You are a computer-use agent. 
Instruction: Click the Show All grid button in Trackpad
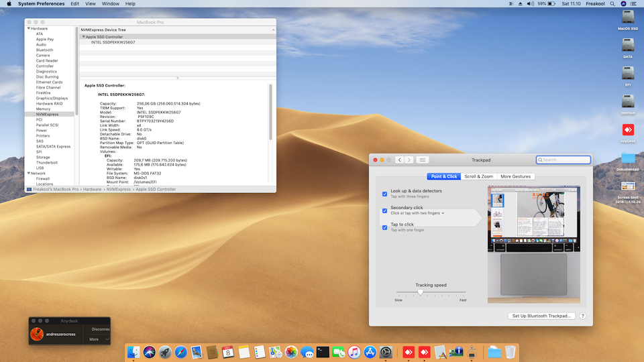click(423, 160)
